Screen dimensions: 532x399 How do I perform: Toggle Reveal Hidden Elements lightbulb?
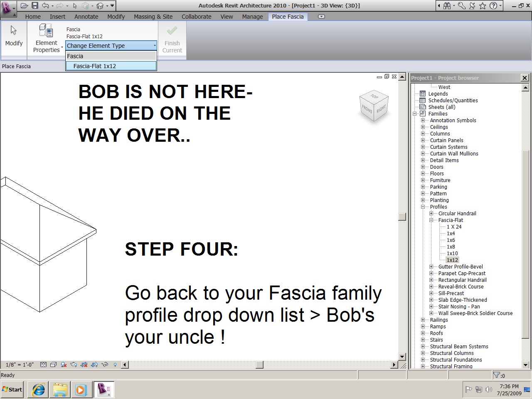click(115, 365)
